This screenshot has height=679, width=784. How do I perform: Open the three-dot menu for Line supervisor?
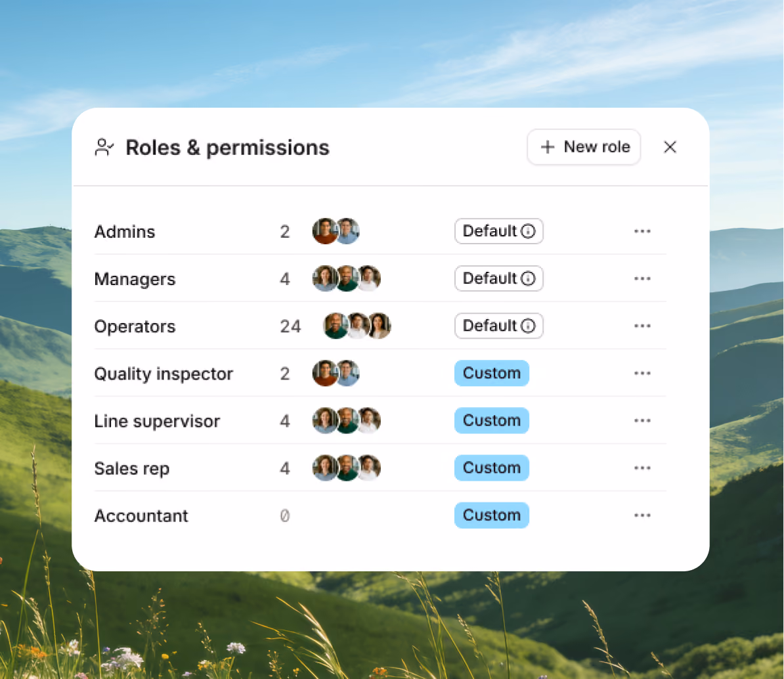642,420
